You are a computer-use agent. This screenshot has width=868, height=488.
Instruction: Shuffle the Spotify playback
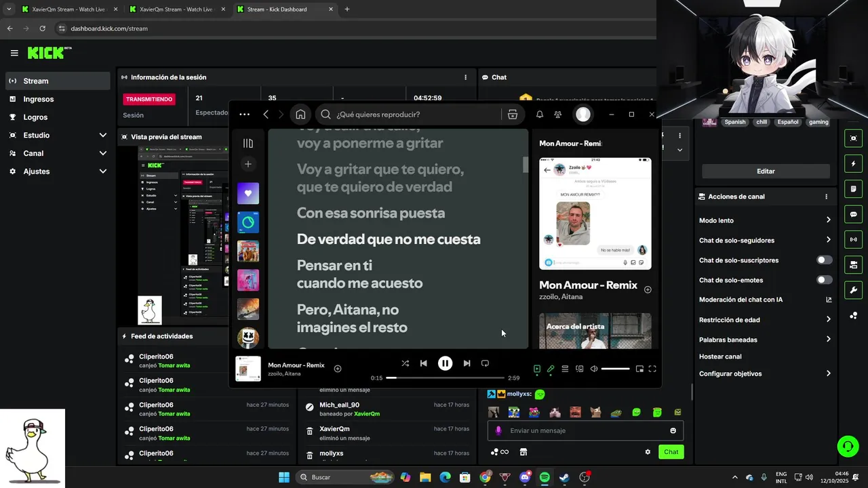coord(405,363)
